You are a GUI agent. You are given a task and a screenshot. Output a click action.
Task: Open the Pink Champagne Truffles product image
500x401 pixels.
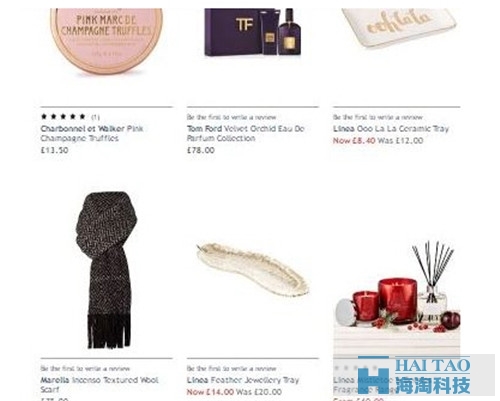click(106, 40)
